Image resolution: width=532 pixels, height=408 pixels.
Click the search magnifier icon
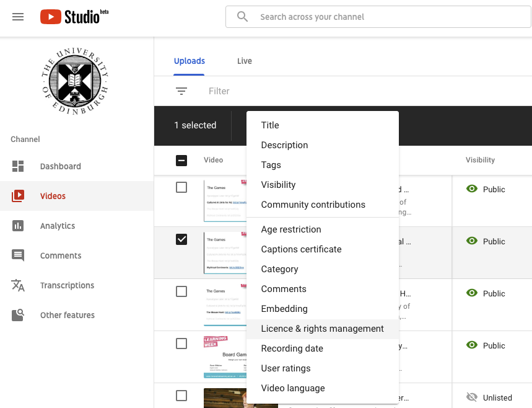242,17
